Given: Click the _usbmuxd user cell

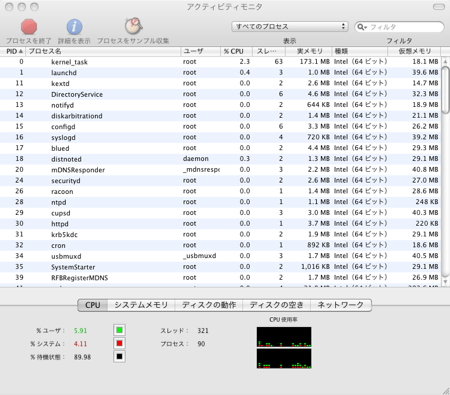Looking at the screenshot, I should tap(199, 256).
